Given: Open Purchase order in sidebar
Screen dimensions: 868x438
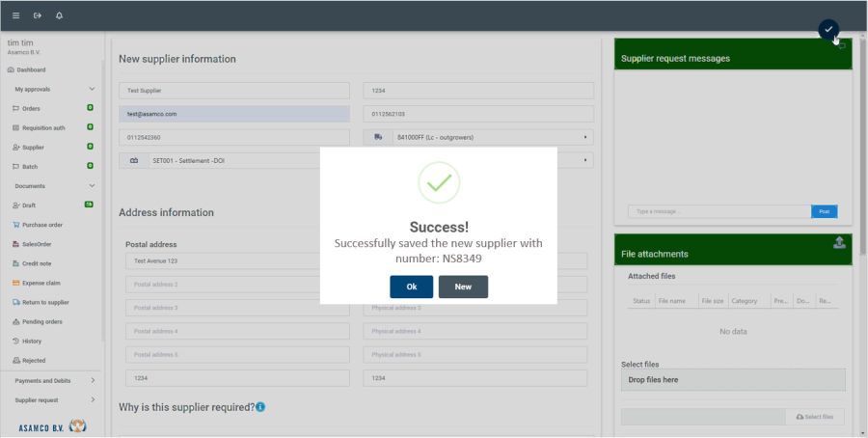Looking at the screenshot, I should (42, 225).
